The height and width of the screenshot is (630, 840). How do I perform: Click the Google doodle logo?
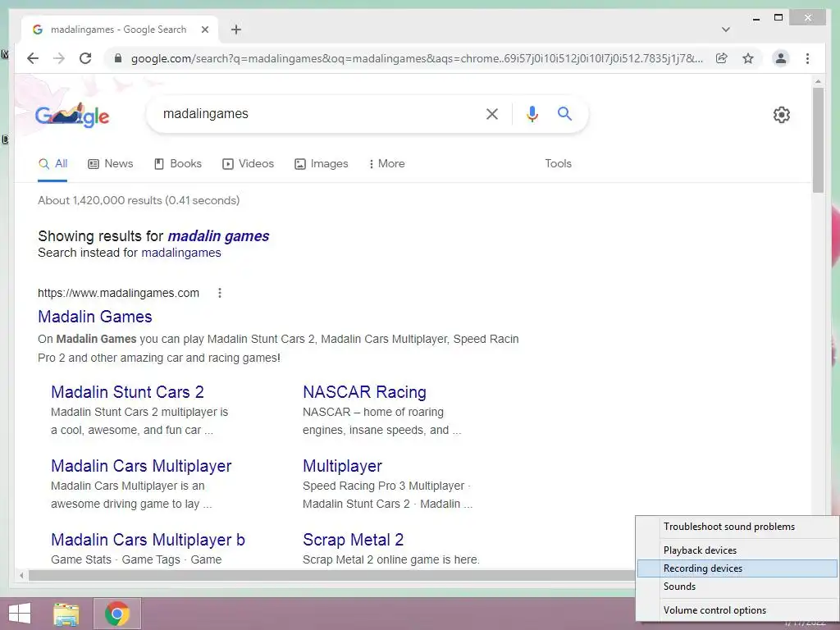coord(72,115)
